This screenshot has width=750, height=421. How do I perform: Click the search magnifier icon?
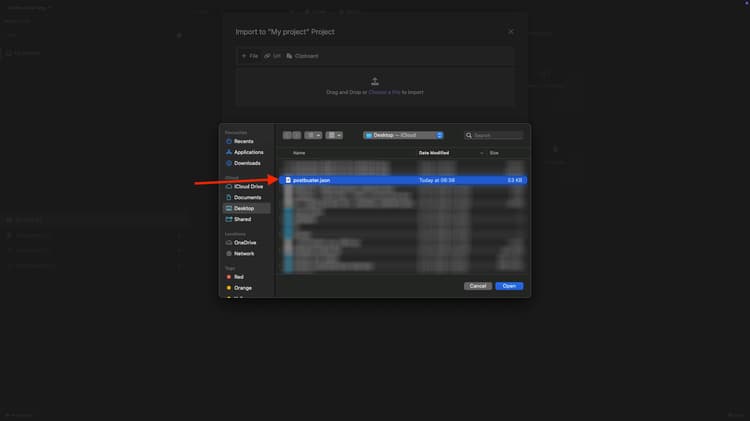tap(469, 135)
